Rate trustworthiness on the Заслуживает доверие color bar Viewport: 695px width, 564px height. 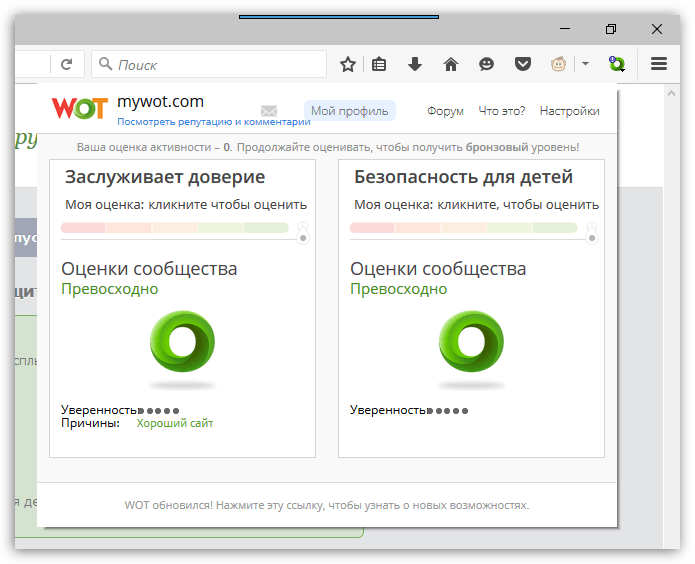[175, 228]
